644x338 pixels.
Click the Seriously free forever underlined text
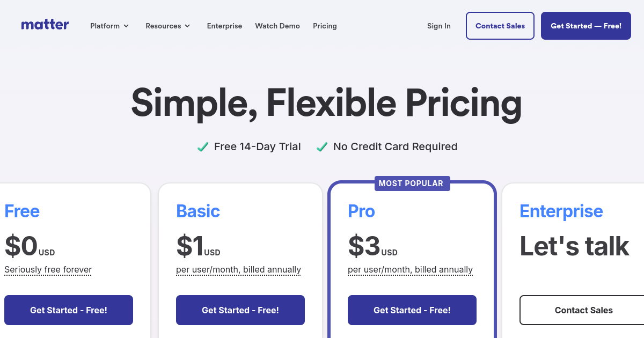click(48, 269)
